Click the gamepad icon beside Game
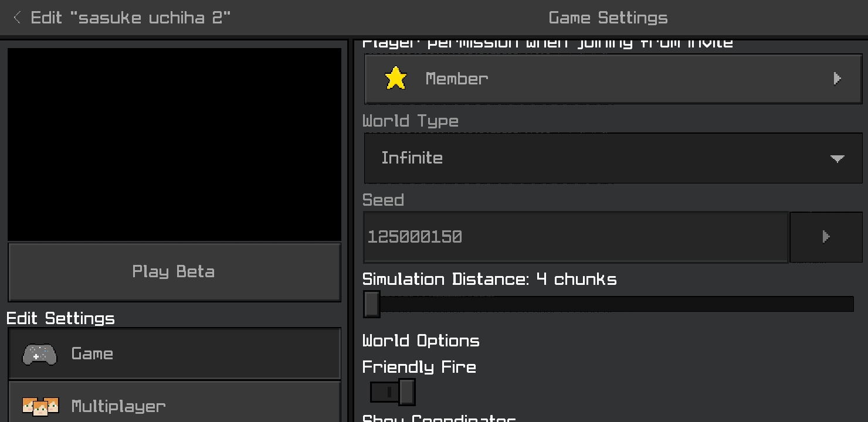 click(39, 354)
